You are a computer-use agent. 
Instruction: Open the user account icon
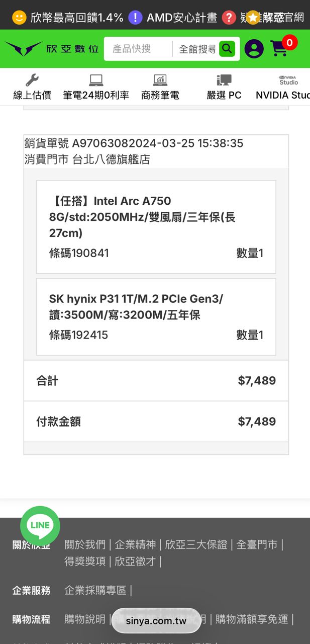point(254,49)
